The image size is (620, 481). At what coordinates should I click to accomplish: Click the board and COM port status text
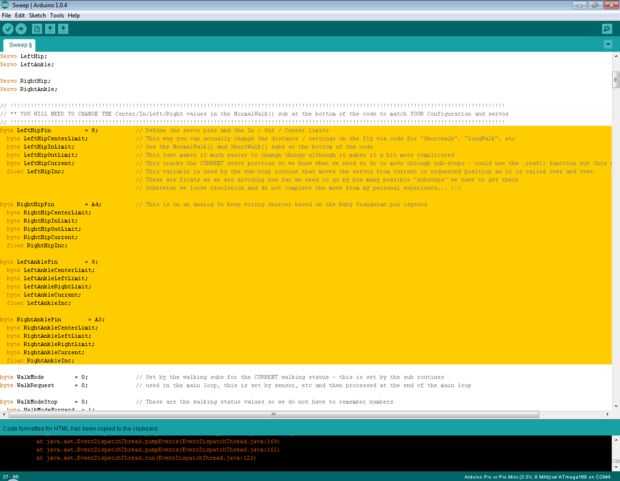[x=537, y=477]
